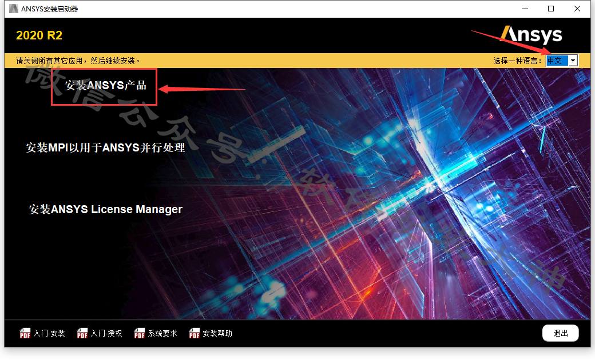Maximize the ANSYS安装启动器 window
This screenshot has height=364, width=595.
[x=551, y=9]
